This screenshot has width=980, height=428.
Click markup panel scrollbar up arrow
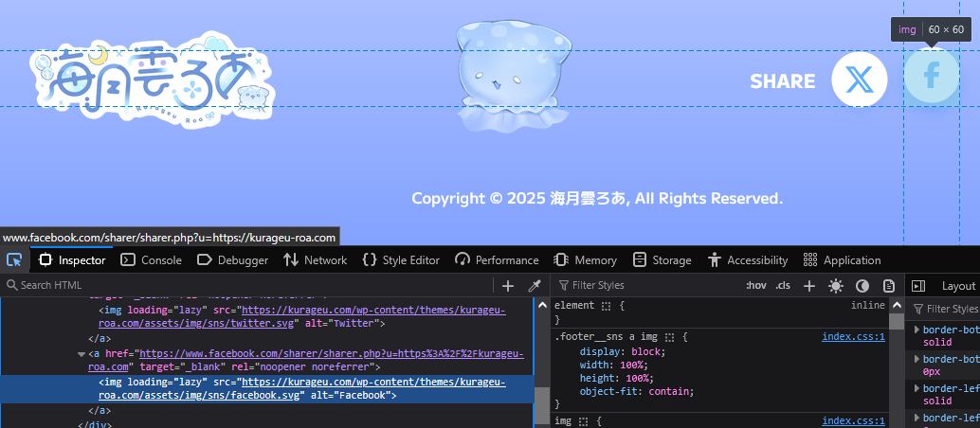[542, 304]
